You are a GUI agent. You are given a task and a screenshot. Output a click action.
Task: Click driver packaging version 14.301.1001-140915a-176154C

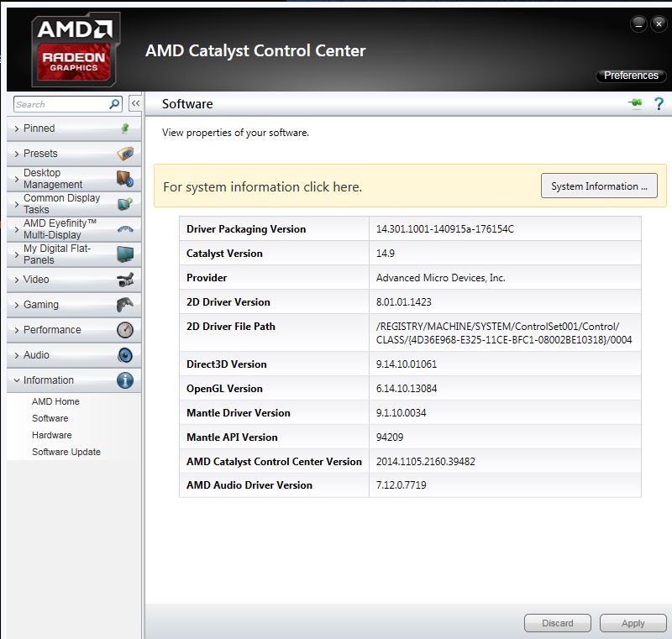(x=445, y=229)
